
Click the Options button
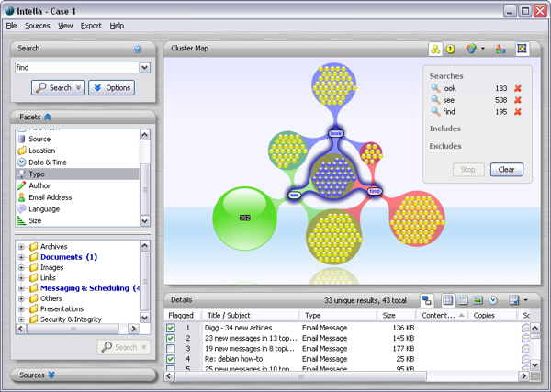[112, 88]
